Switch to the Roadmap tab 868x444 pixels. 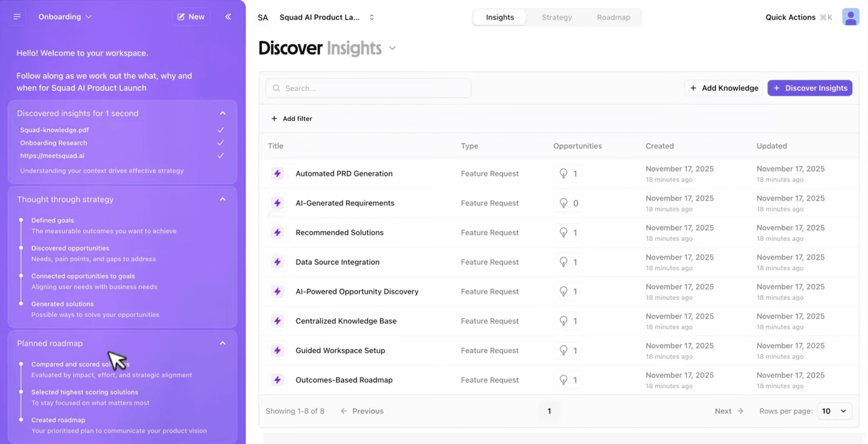tap(613, 17)
